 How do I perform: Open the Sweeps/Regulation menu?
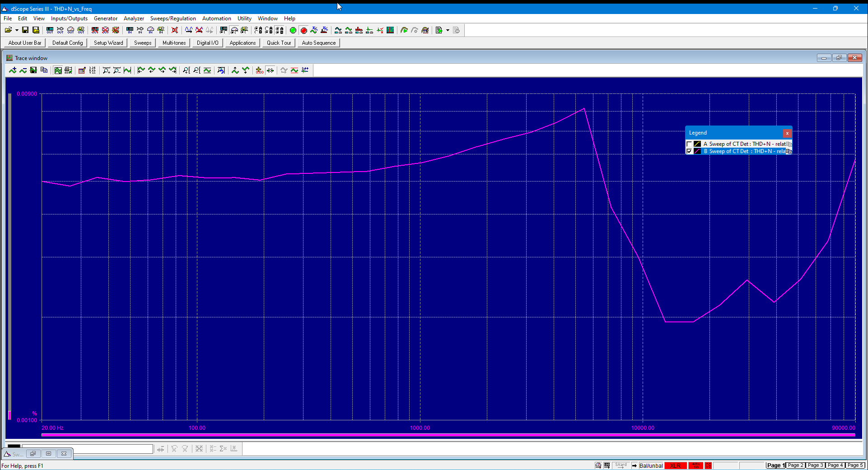(173, 19)
